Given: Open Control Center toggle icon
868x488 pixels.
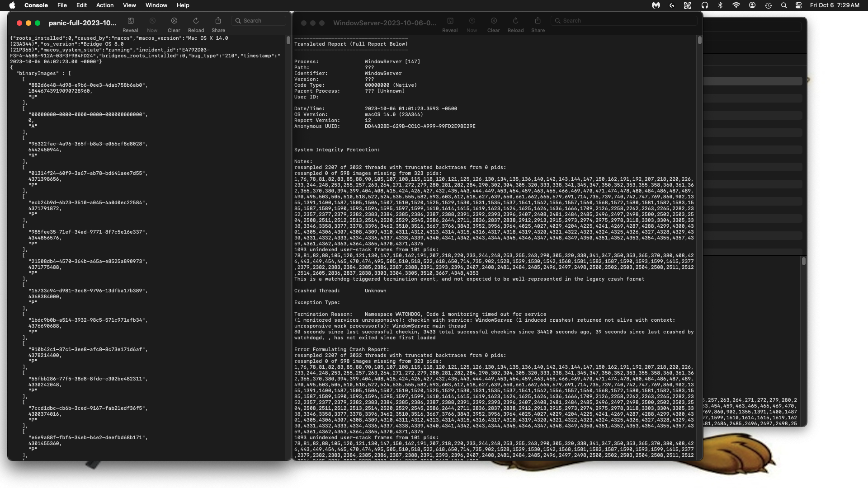Looking at the screenshot, I should (799, 5).
